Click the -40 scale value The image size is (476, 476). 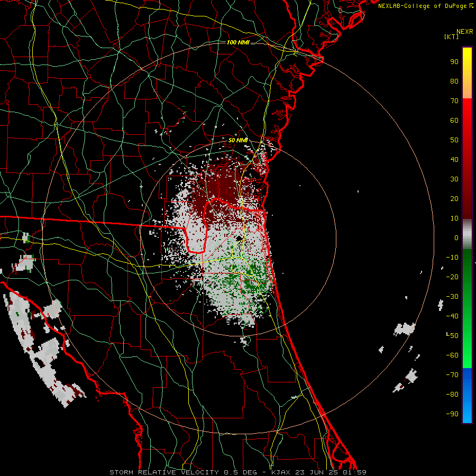coord(452,316)
